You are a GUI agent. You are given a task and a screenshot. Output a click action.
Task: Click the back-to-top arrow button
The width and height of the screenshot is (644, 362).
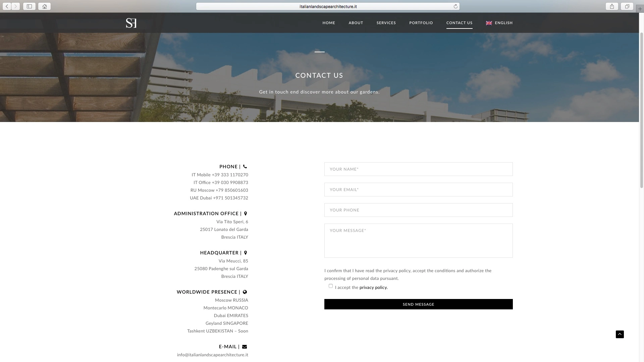click(x=620, y=334)
